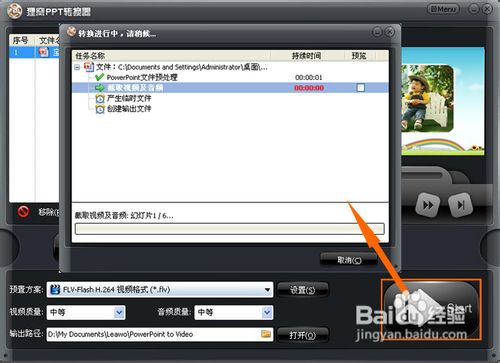Close the conversion progress dialog
This screenshot has width=500, height=363.
coord(389,32)
